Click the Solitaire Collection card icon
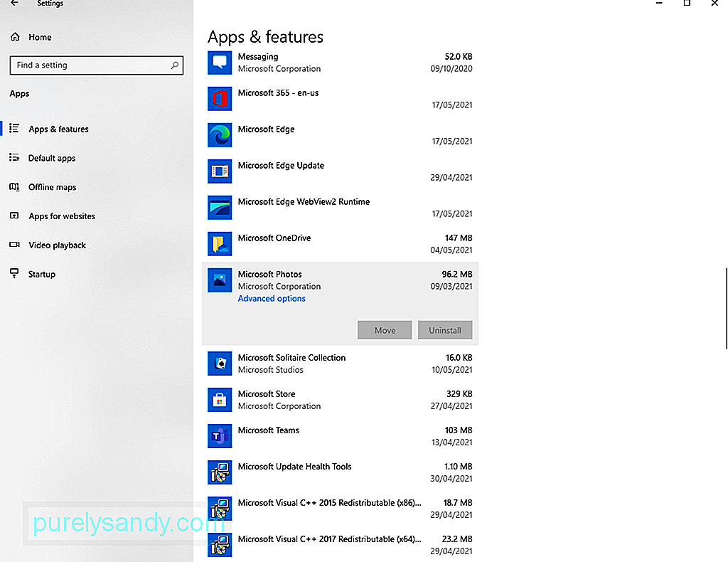The image size is (728, 562). 220,364
